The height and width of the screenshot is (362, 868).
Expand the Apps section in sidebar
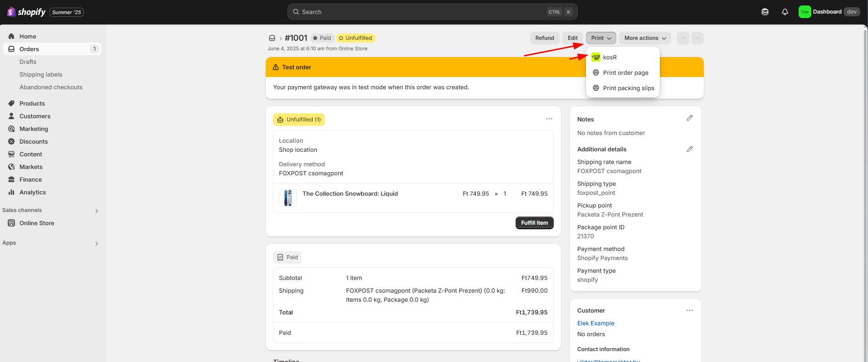tap(96, 243)
